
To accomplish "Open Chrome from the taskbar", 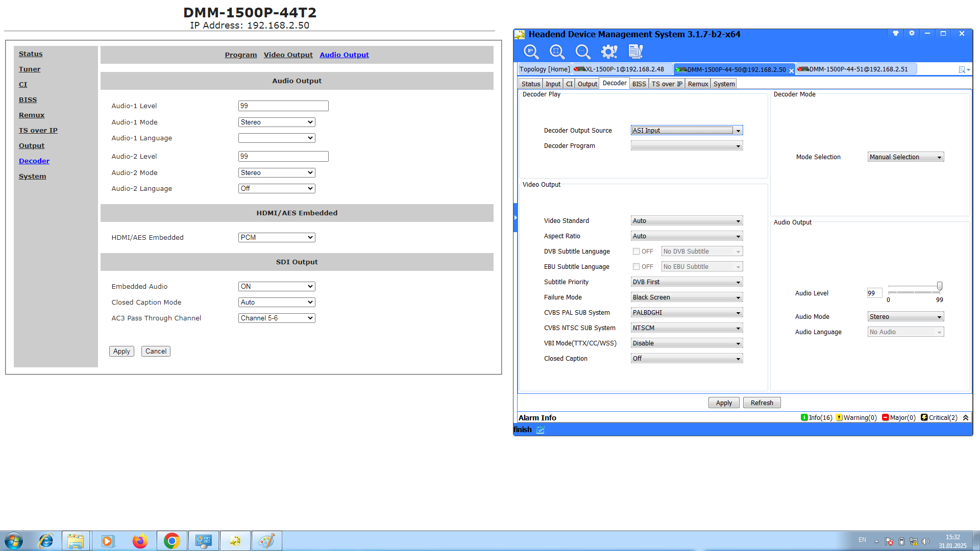I will [x=171, y=541].
